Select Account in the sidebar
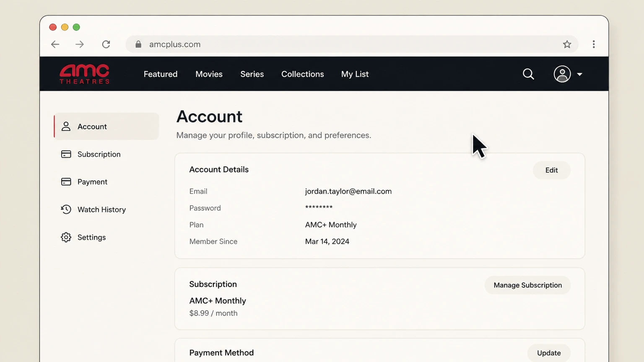The height and width of the screenshot is (362, 644). pos(106,127)
